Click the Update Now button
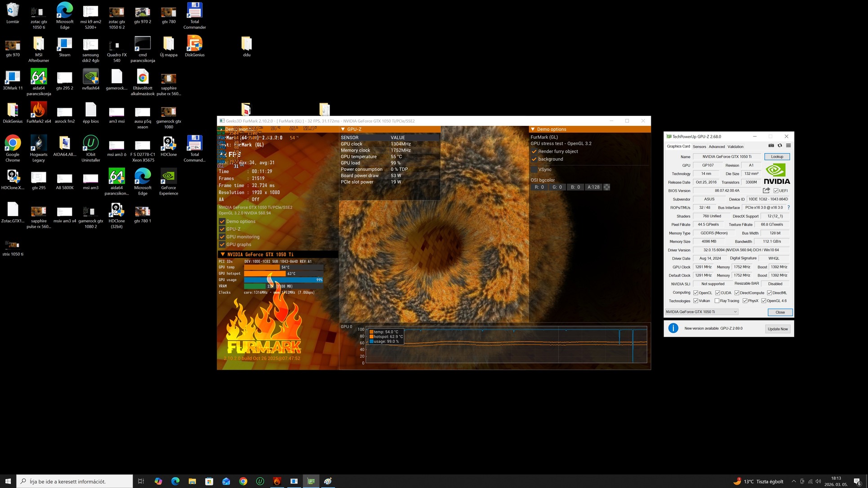 [x=778, y=329]
